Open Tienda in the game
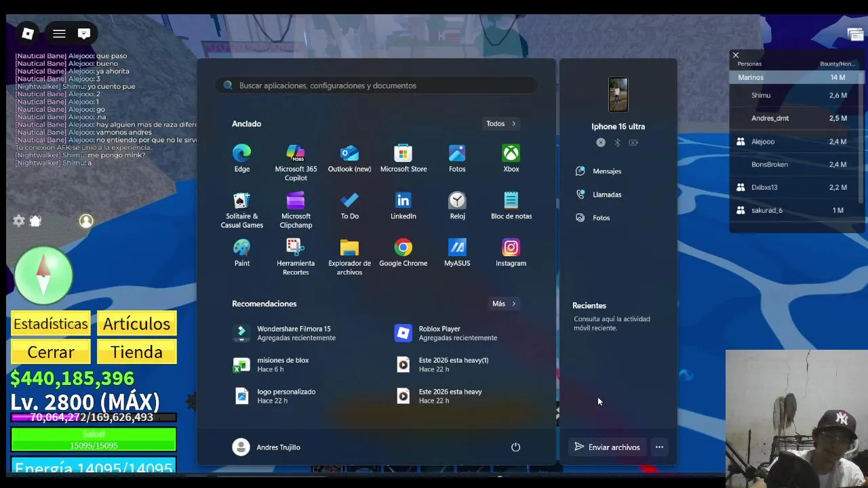The width and height of the screenshot is (868, 488). [x=137, y=352]
